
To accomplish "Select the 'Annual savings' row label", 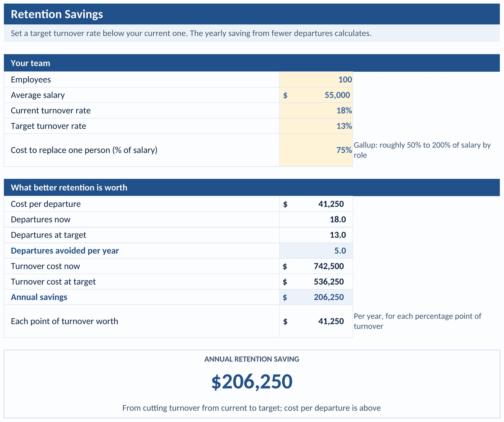I will pos(39,297).
